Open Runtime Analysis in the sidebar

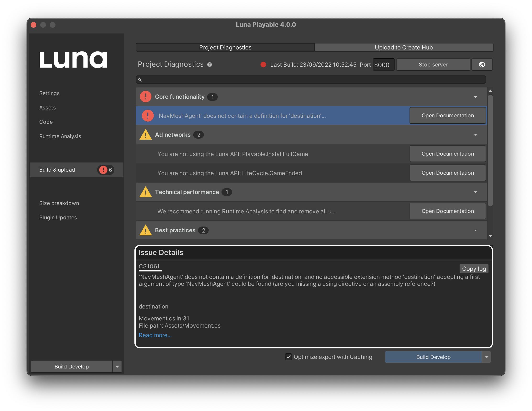pos(60,136)
